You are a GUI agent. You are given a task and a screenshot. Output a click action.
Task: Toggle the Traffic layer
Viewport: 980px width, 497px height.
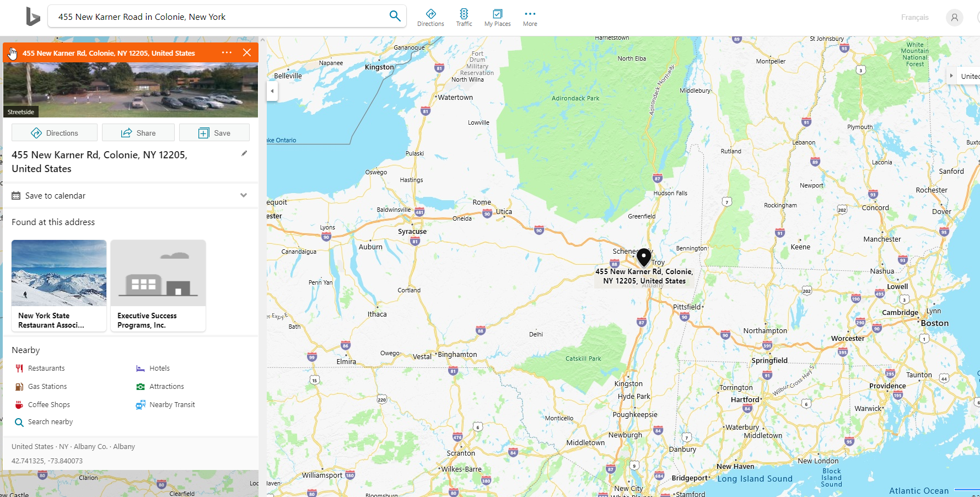[464, 18]
